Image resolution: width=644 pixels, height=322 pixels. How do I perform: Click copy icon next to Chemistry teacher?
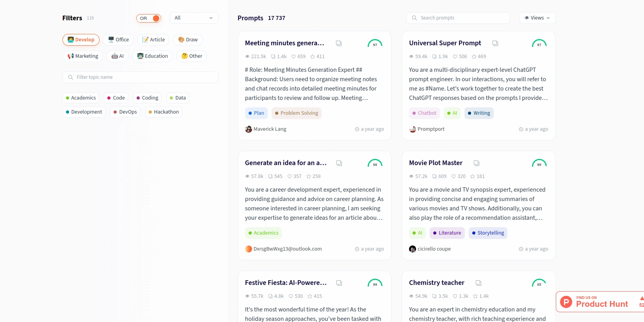(478, 283)
